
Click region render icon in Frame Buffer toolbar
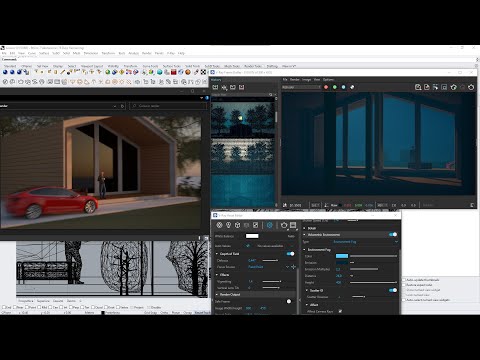pos(444,87)
